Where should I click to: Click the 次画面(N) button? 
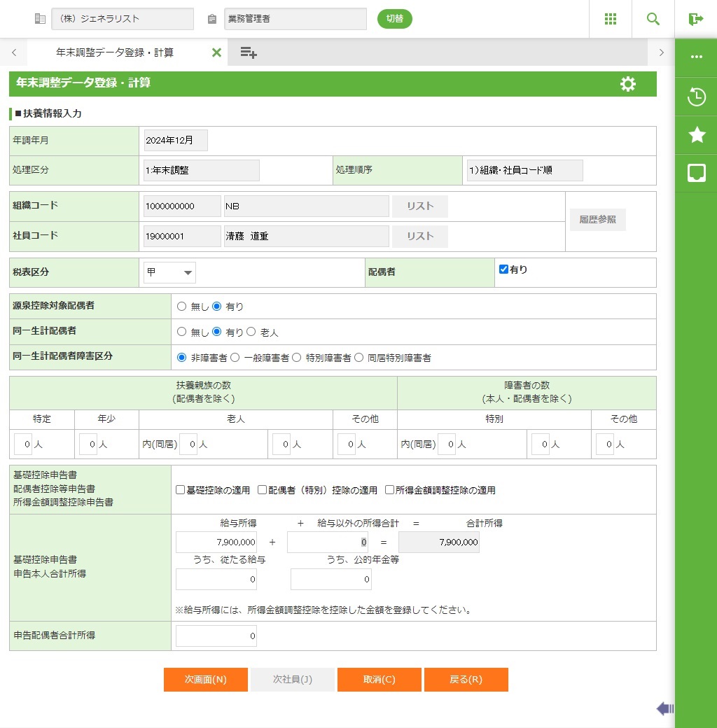pyautogui.click(x=205, y=680)
